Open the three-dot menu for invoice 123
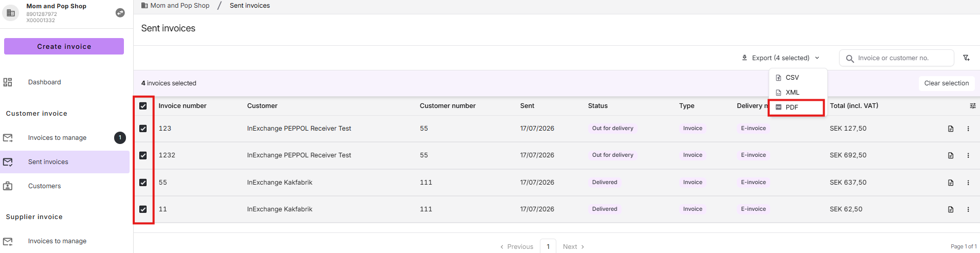This screenshot has width=980, height=253. (x=968, y=129)
